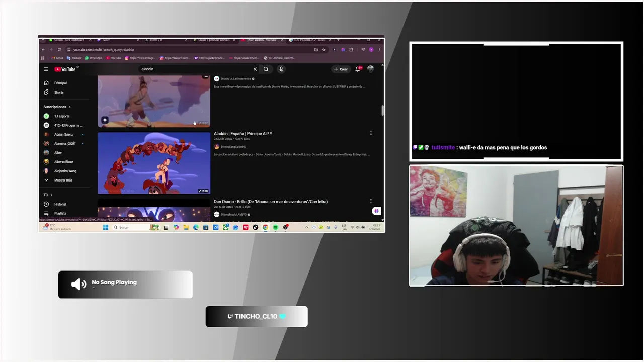
Task: Show hidden tray icons chevron
Action: click(x=307, y=227)
